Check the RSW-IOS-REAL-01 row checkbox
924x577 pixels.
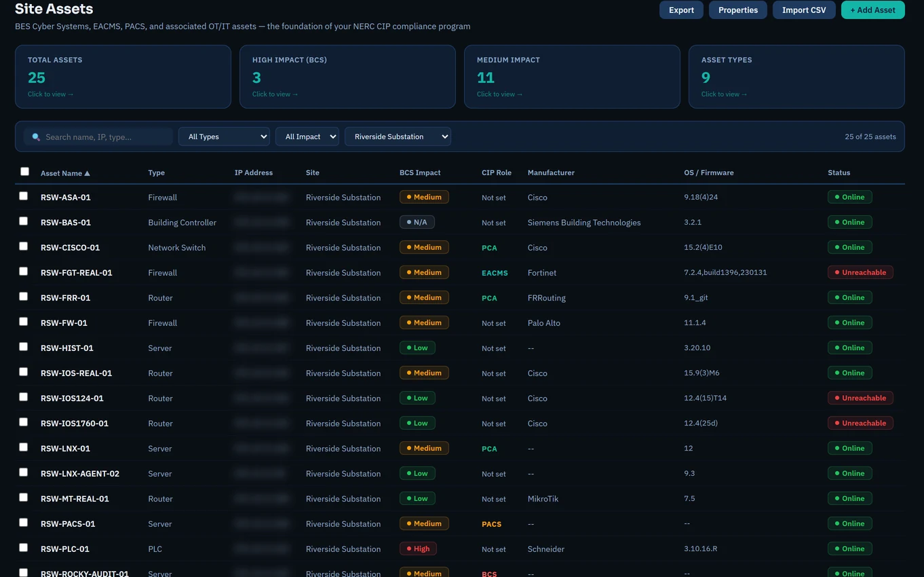point(23,372)
